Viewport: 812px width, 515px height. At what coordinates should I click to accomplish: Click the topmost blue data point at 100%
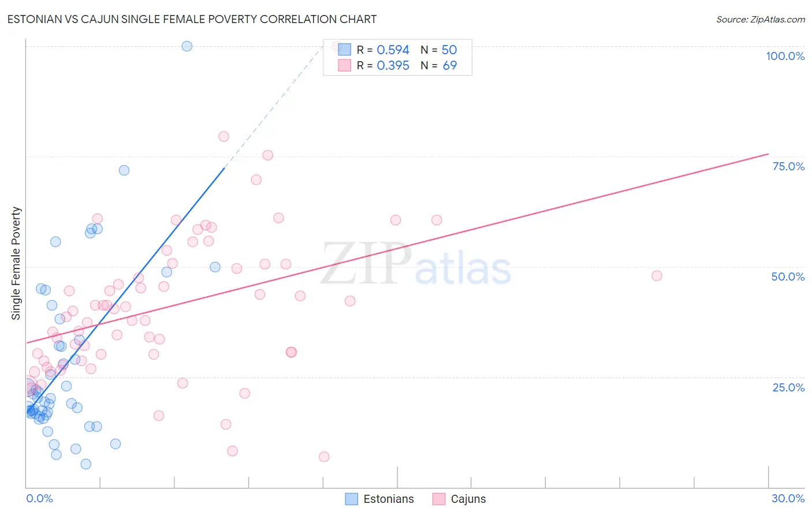[x=187, y=46]
